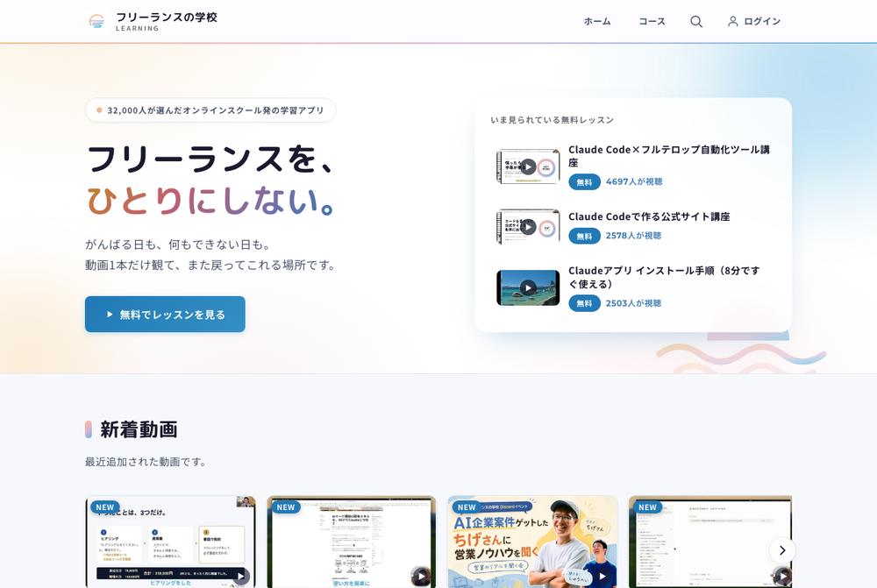Click the いま見られている無料レッスン heading
The image size is (877, 588).
click(x=552, y=119)
